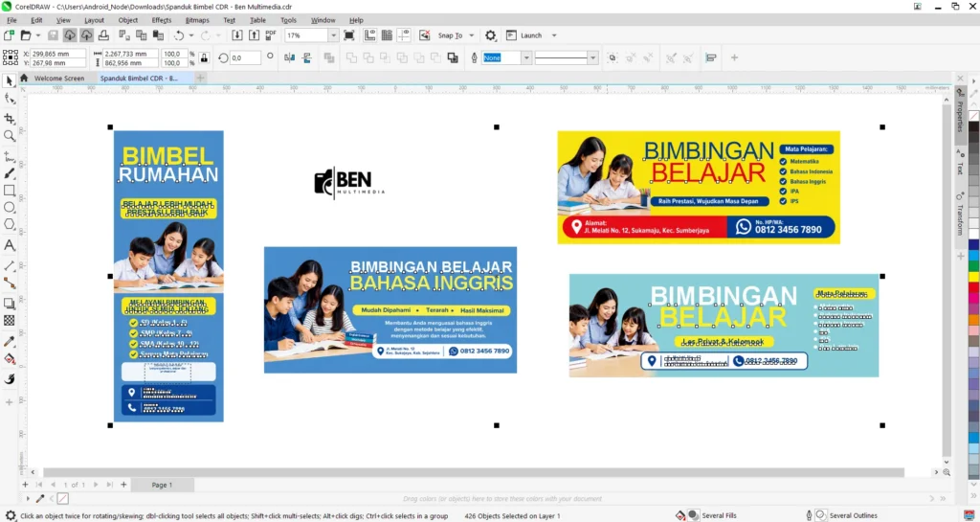Open the line style dropdown
This screenshot has height=522, width=980.
592,58
